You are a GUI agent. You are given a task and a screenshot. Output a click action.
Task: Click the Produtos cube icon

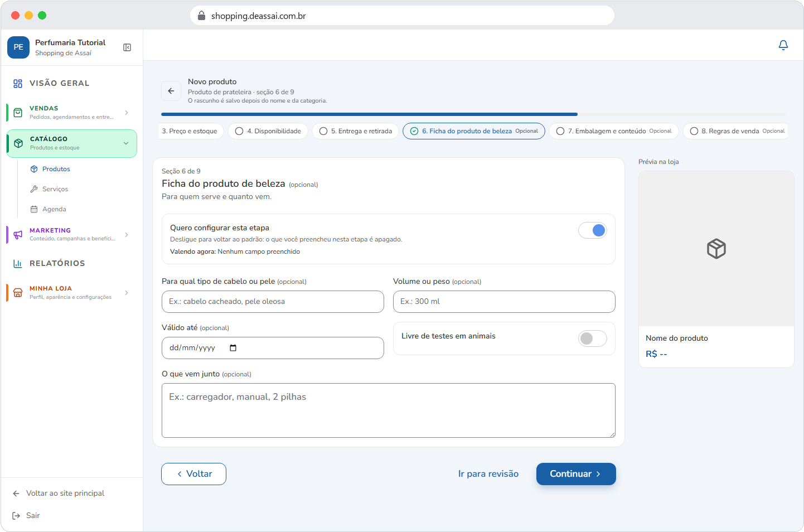pyautogui.click(x=34, y=169)
